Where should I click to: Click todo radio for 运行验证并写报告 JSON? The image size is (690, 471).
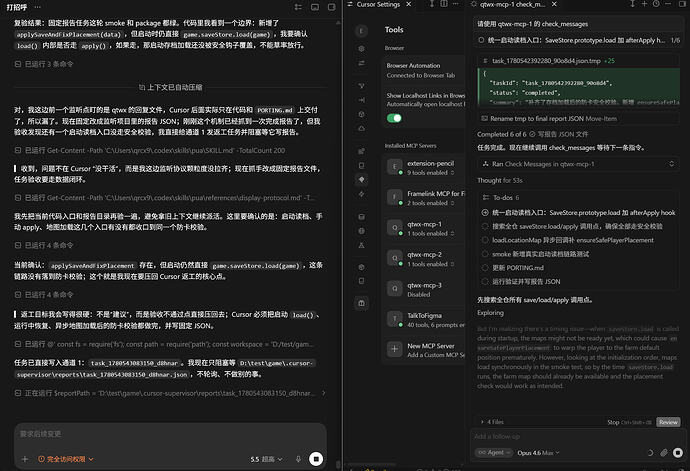click(485, 281)
